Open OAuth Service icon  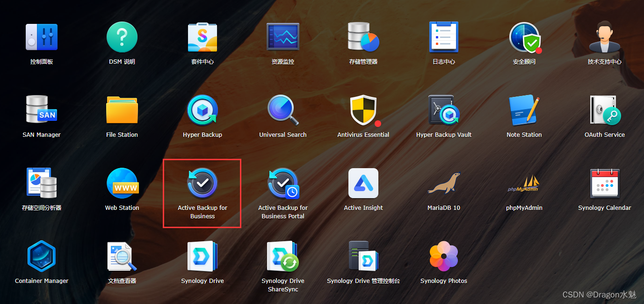pos(605,110)
